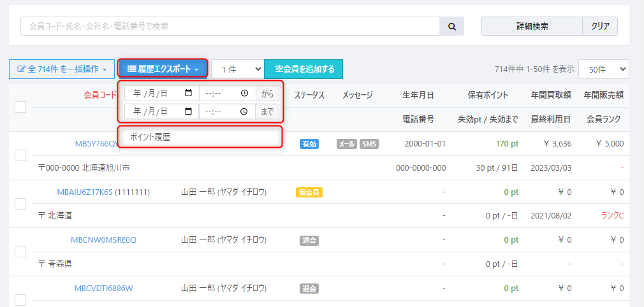Focus the member search text field
The width and height of the screenshot is (644, 307).
click(x=230, y=26)
